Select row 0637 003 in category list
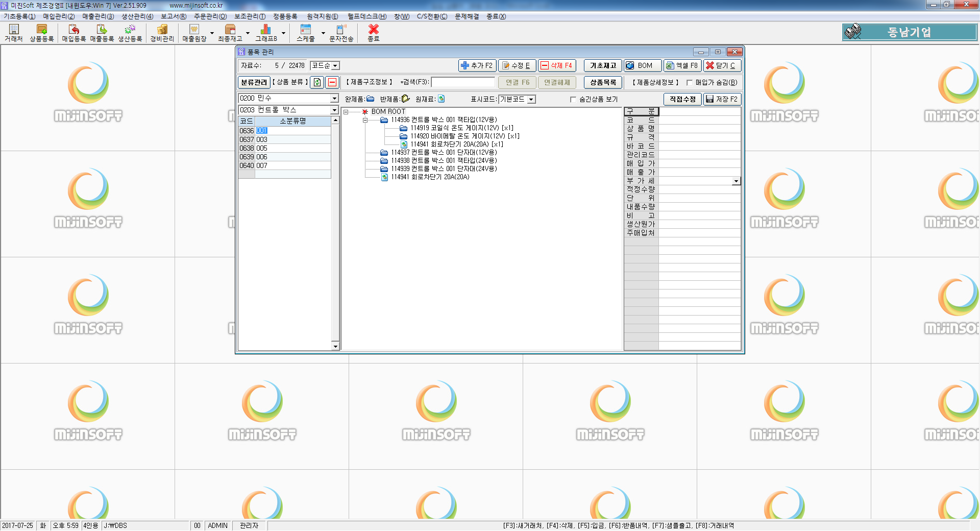 point(285,140)
